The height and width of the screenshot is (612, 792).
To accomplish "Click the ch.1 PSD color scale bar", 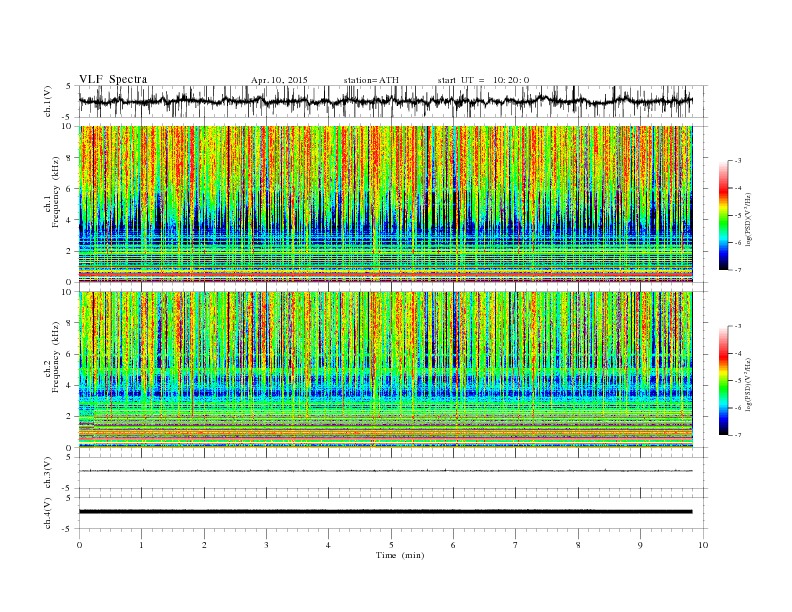I will tap(723, 216).
